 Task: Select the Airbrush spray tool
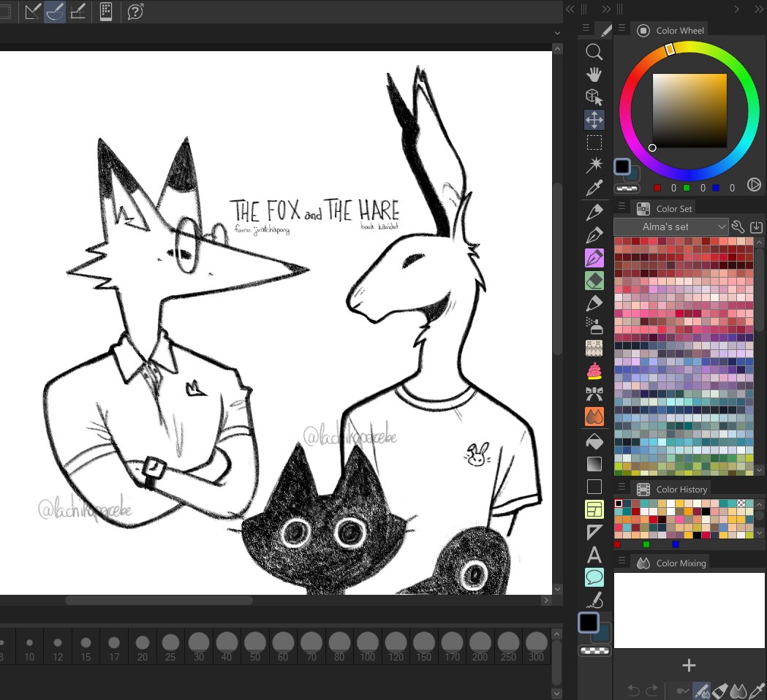click(x=594, y=325)
